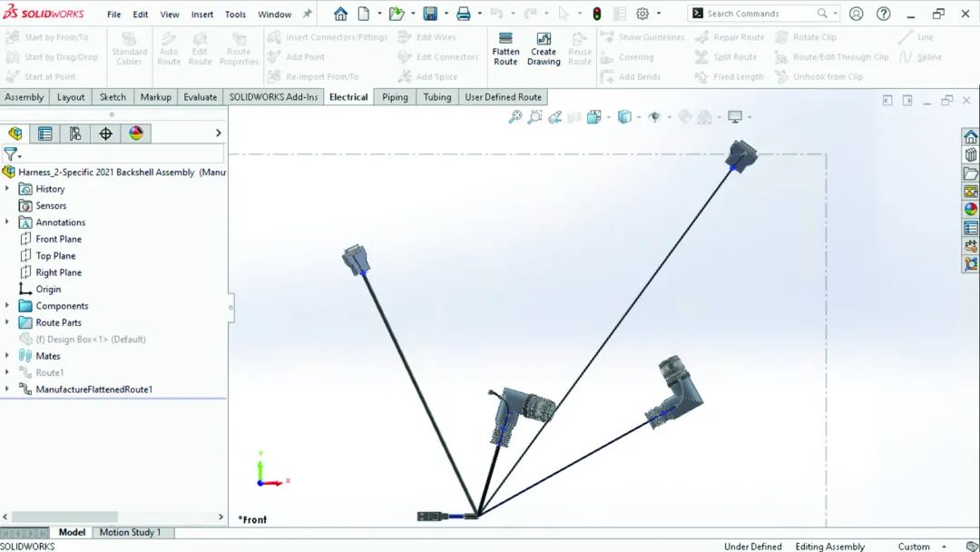Switch to the Piping tab
The width and height of the screenshot is (980, 552).
coord(395,97)
